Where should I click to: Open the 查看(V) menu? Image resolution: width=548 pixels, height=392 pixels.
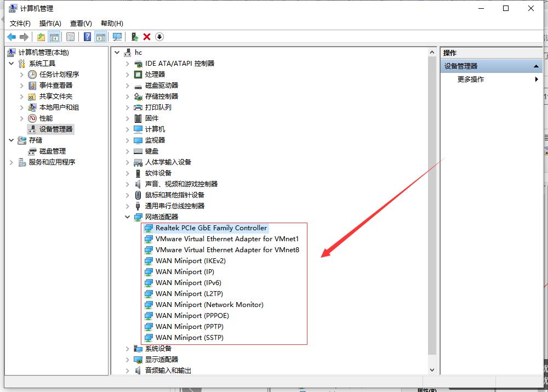pyautogui.click(x=81, y=23)
